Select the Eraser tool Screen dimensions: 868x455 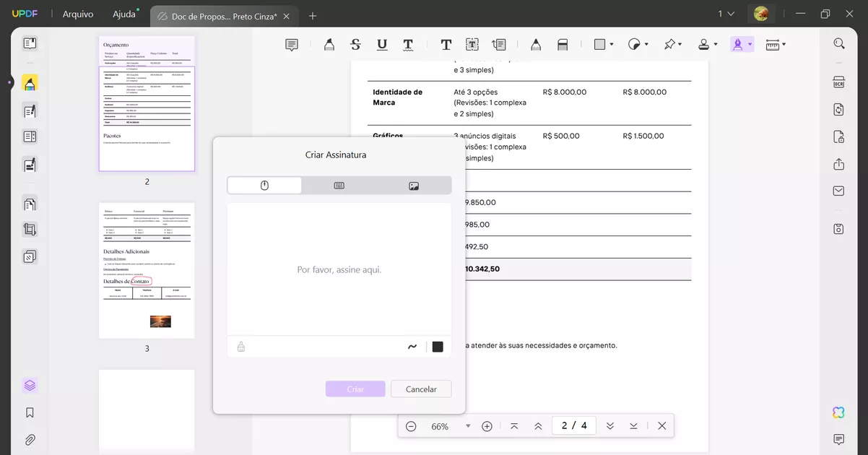(563, 43)
